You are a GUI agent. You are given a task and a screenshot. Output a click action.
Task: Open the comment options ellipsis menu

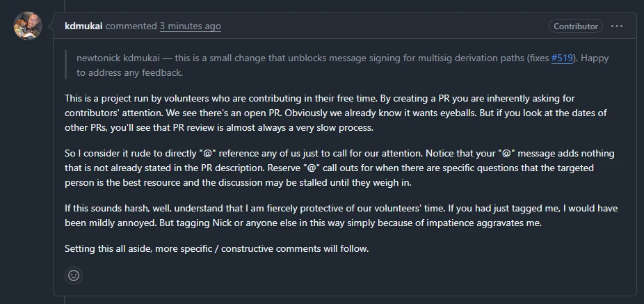617,26
